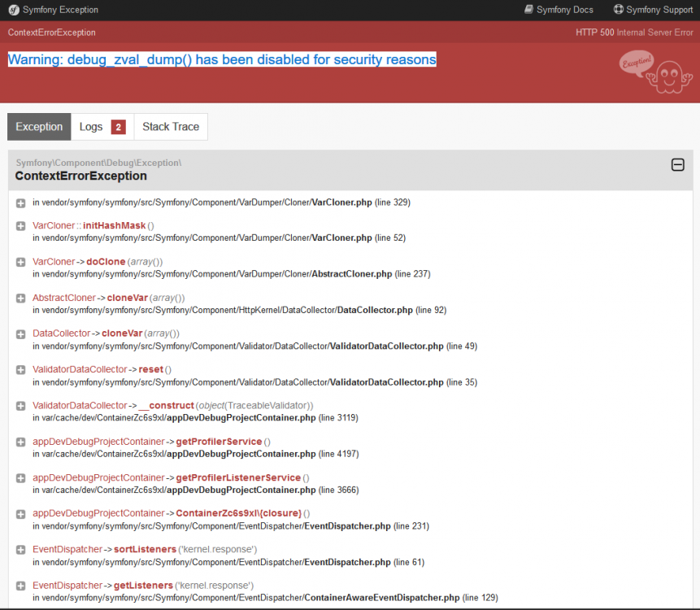Open the Stack Trace tab
This screenshot has height=610, width=700.
click(171, 127)
